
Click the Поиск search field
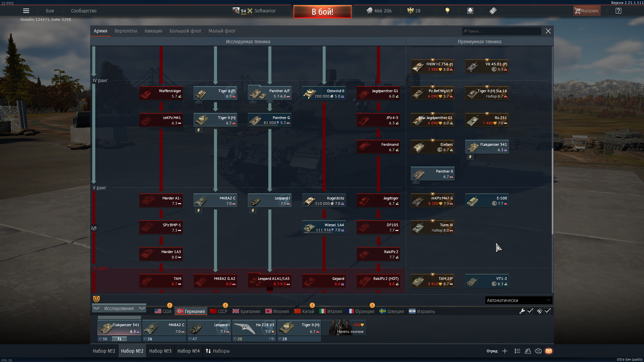point(501,31)
